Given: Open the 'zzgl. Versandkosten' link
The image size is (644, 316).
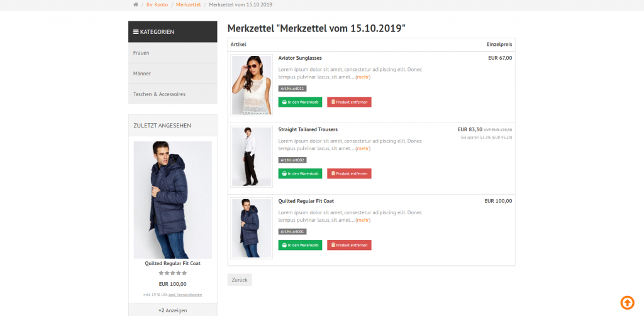Looking at the screenshot, I should (188, 295).
